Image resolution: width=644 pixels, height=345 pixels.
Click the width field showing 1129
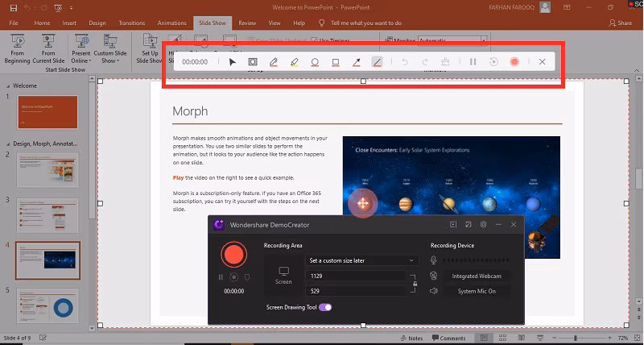point(356,276)
